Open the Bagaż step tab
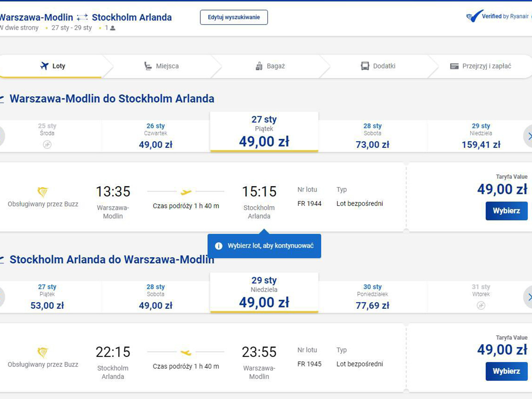532x399 pixels. 270,66
